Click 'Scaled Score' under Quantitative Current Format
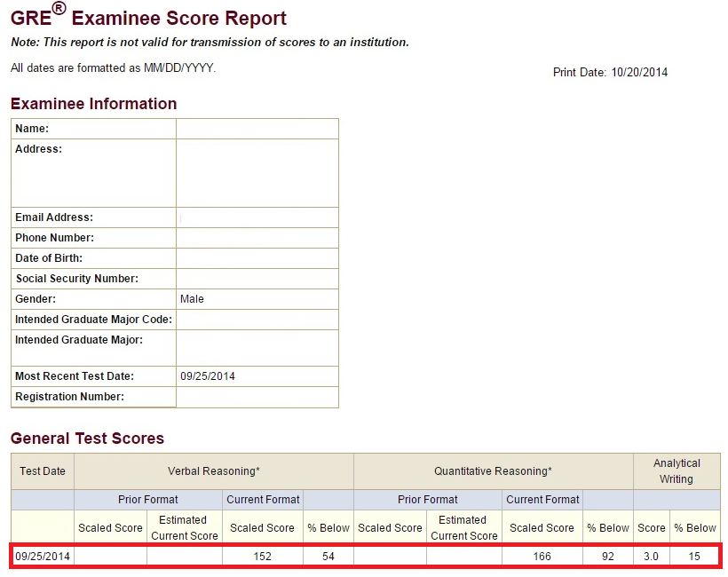The image size is (728, 577). pyautogui.click(x=542, y=528)
